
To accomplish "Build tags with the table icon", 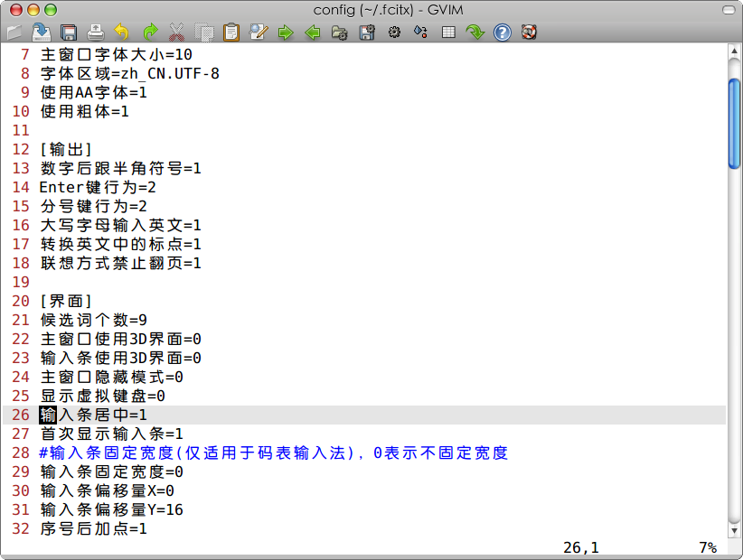I will 448,33.
